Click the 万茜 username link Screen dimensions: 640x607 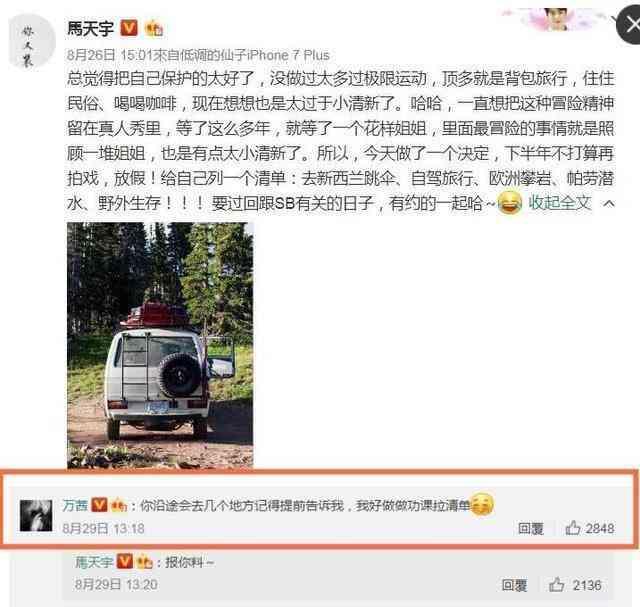[75, 505]
